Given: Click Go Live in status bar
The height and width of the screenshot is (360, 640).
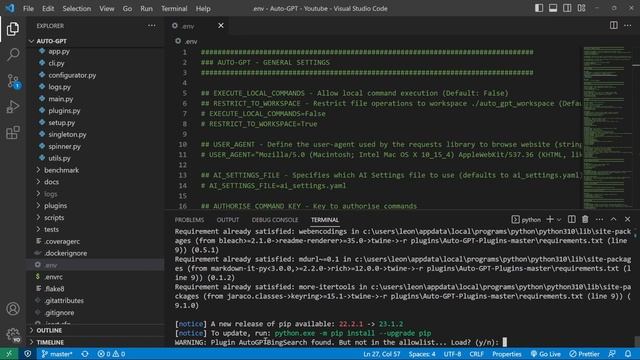Looking at the screenshot, I should [545, 354].
